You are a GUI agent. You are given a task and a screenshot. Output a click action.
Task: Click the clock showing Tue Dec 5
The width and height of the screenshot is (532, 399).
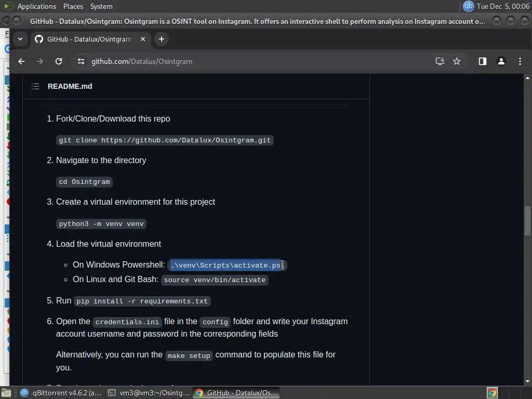[503, 6]
